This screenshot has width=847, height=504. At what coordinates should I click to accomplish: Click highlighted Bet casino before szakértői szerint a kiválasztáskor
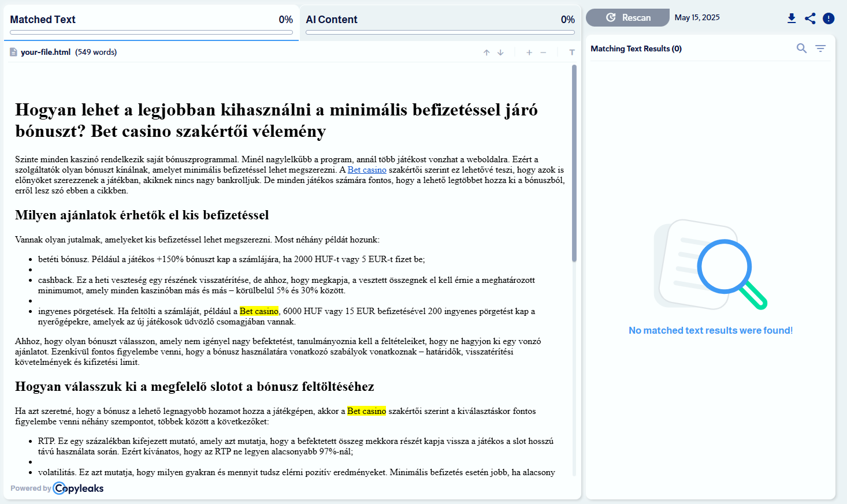(366, 411)
